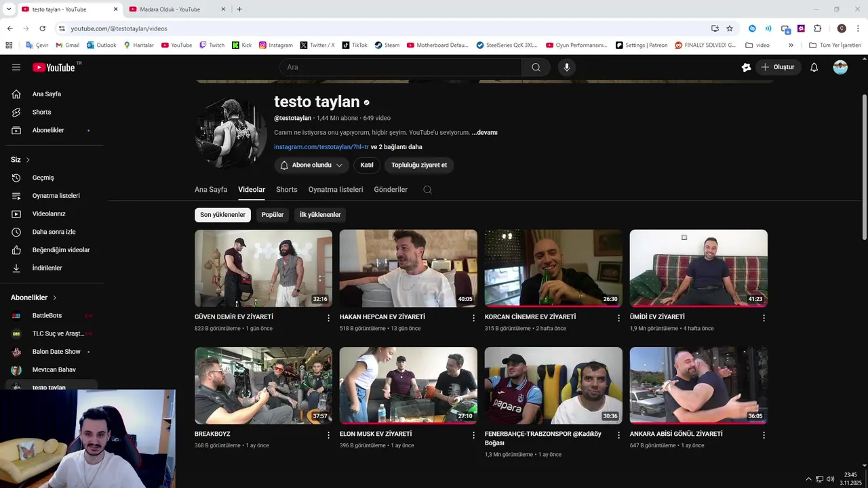The image size is (868, 488).
Task: Click the page vertical scrollbar
Action: tap(864, 166)
